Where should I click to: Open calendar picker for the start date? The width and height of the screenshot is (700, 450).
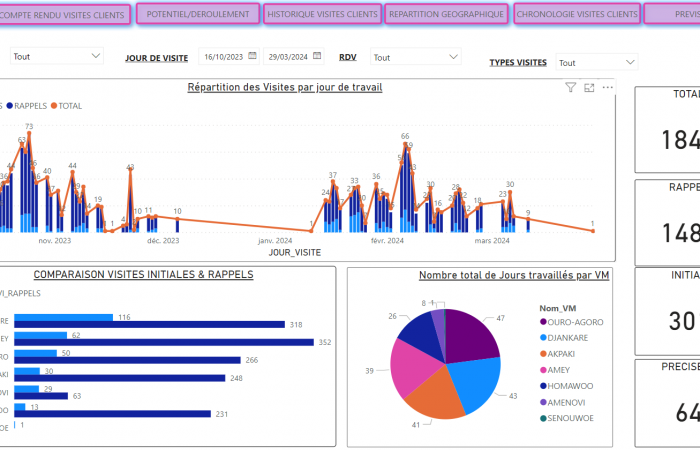click(252, 58)
